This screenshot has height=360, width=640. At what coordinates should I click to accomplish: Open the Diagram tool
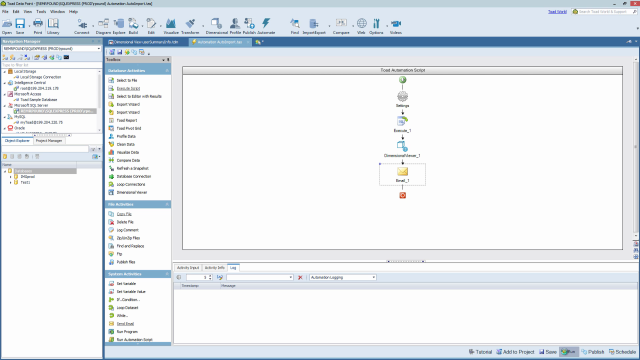click(x=103, y=26)
